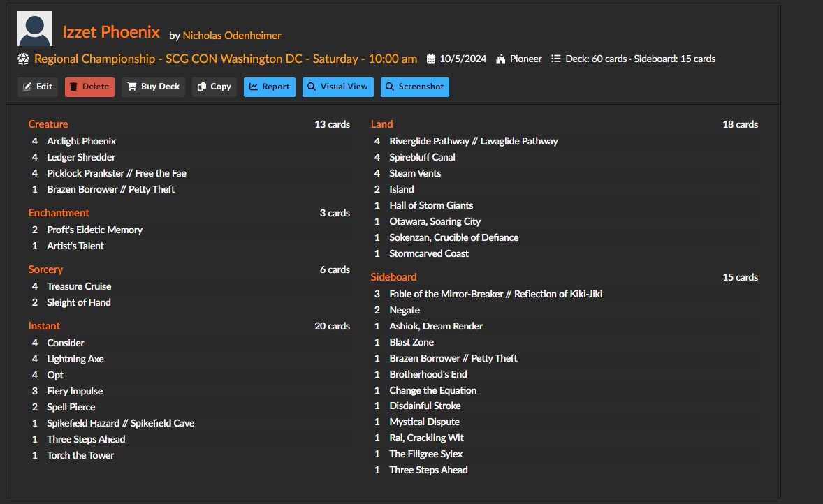Click the user avatar profile picture
Image resolution: width=823 pixels, height=504 pixels.
(35, 29)
